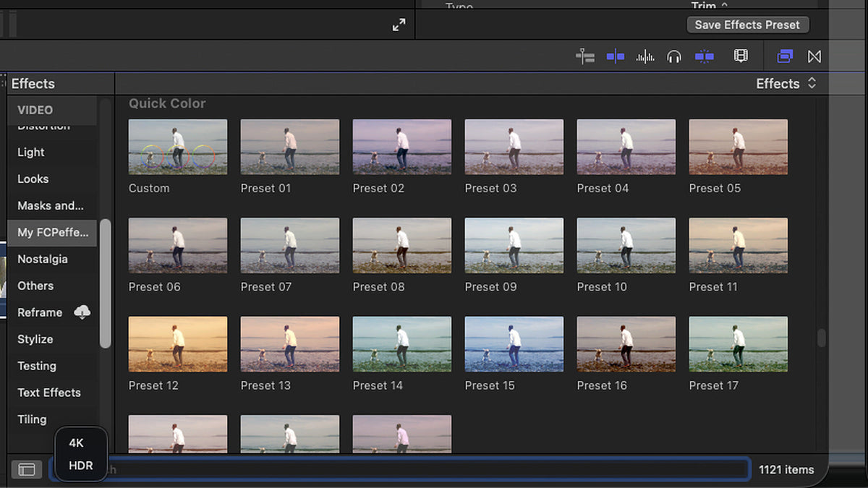Select the Preset 05 thumbnail

click(739, 147)
